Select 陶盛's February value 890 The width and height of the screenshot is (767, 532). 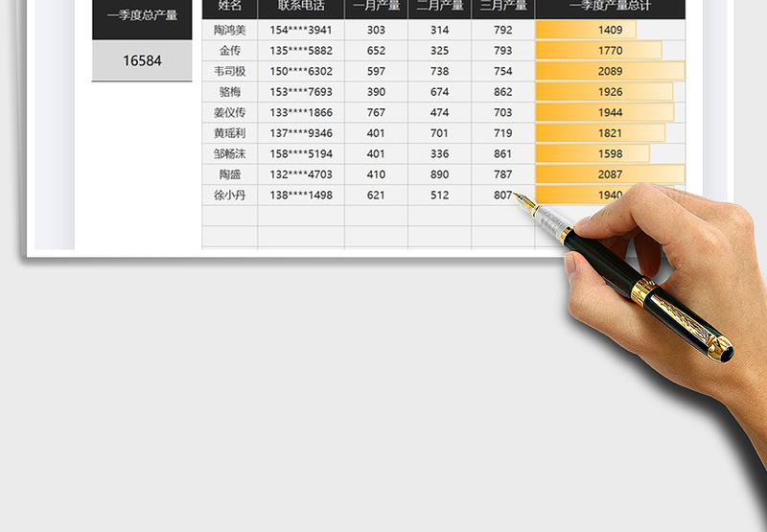point(439,174)
